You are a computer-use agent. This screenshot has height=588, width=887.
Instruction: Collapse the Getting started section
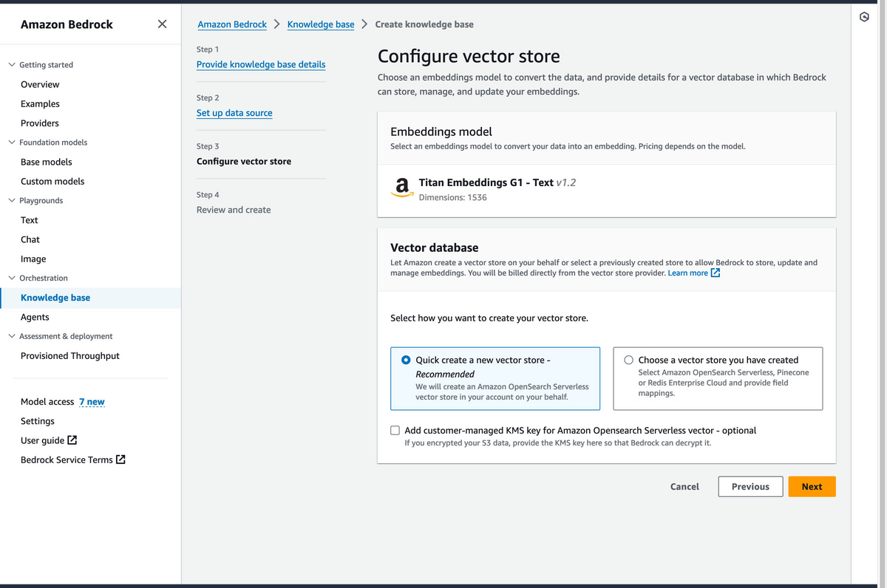pyautogui.click(x=11, y=65)
